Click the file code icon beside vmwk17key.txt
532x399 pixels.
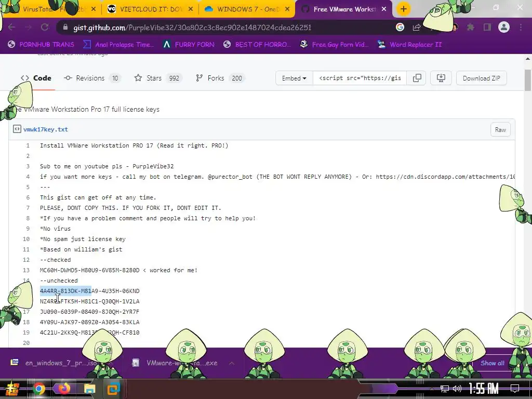[x=17, y=129]
